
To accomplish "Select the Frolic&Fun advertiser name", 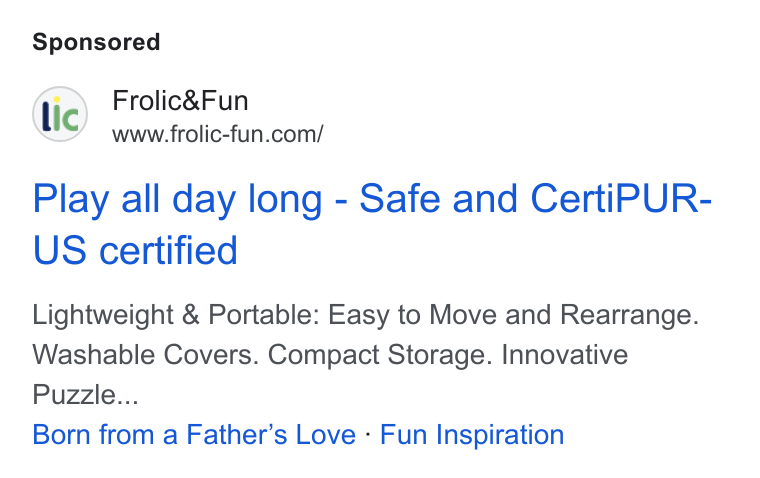I will [x=180, y=101].
